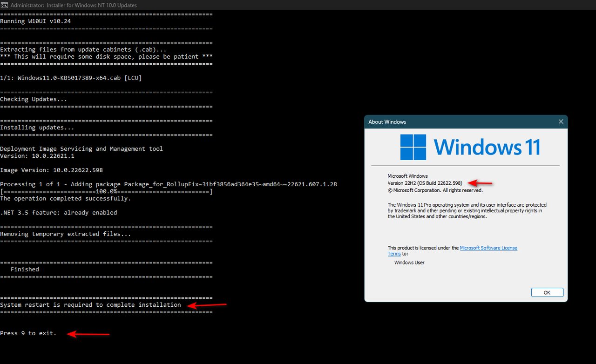The width and height of the screenshot is (596, 364).
Task: Select the "Running W10UI v10.24" line
Action: (x=35, y=21)
